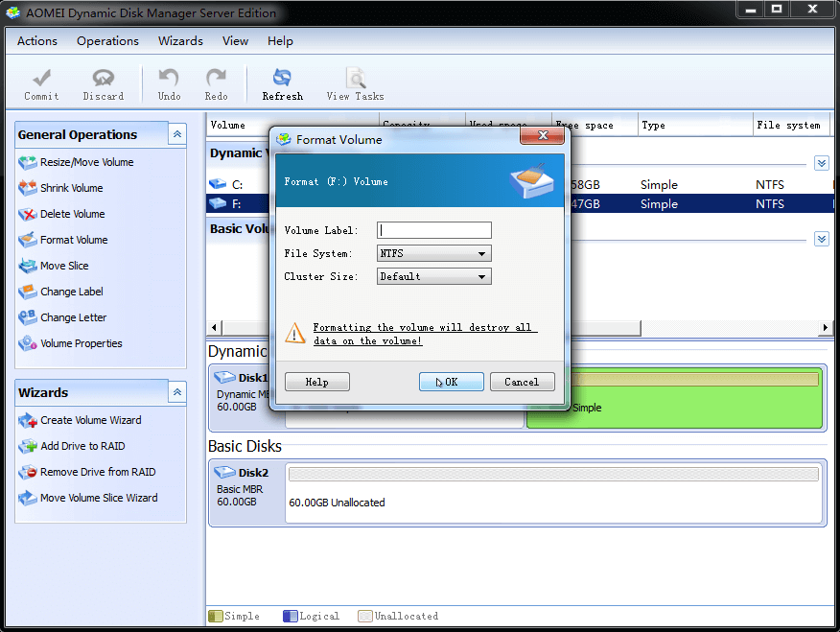Click Help button in Format dialog
This screenshot has width=840, height=632.
pyautogui.click(x=317, y=382)
